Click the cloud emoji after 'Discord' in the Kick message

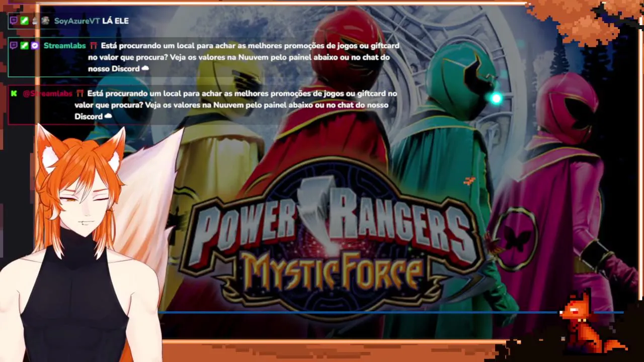coord(108,116)
